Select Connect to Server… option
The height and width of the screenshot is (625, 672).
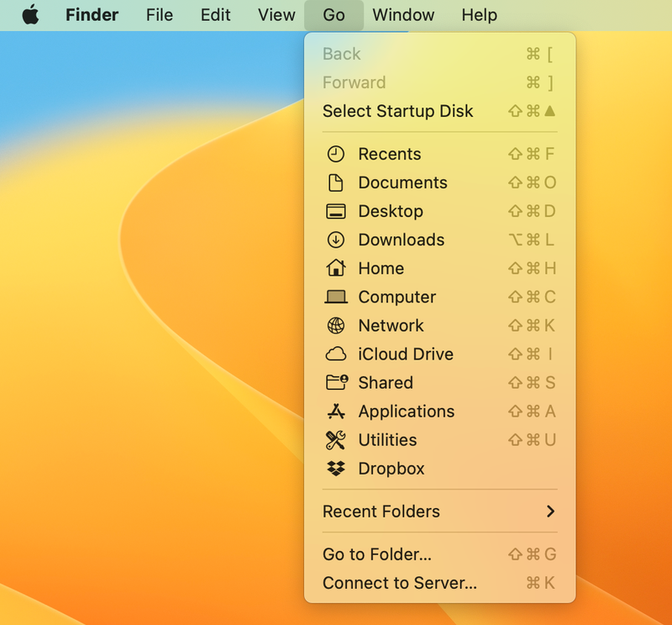tap(399, 583)
